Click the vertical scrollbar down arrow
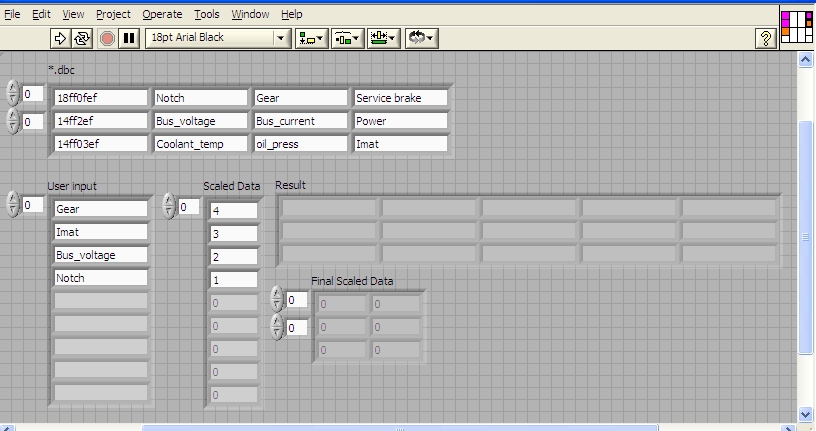The image size is (816, 431). [806, 414]
